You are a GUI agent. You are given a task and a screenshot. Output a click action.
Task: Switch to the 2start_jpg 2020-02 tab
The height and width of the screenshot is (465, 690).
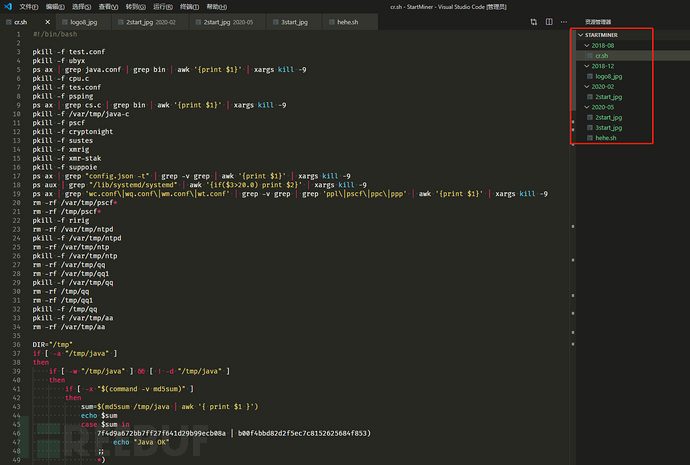tap(150, 22)
